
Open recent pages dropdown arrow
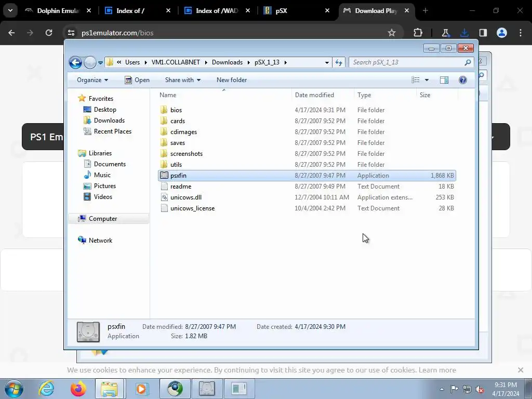(100, 63)
